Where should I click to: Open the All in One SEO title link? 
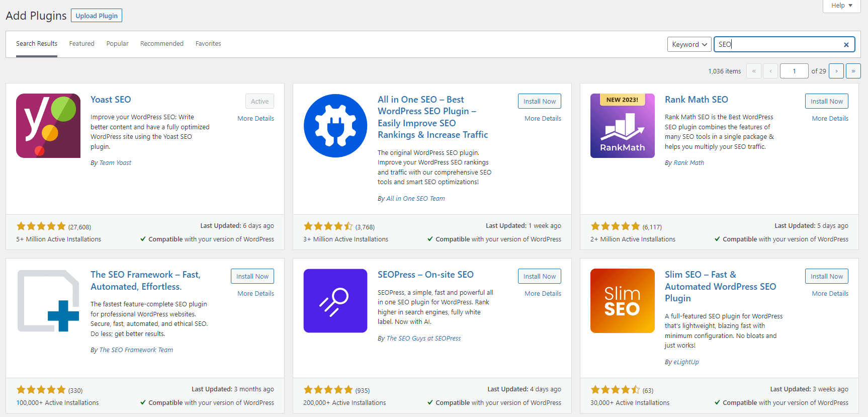(x=433, y=117)
